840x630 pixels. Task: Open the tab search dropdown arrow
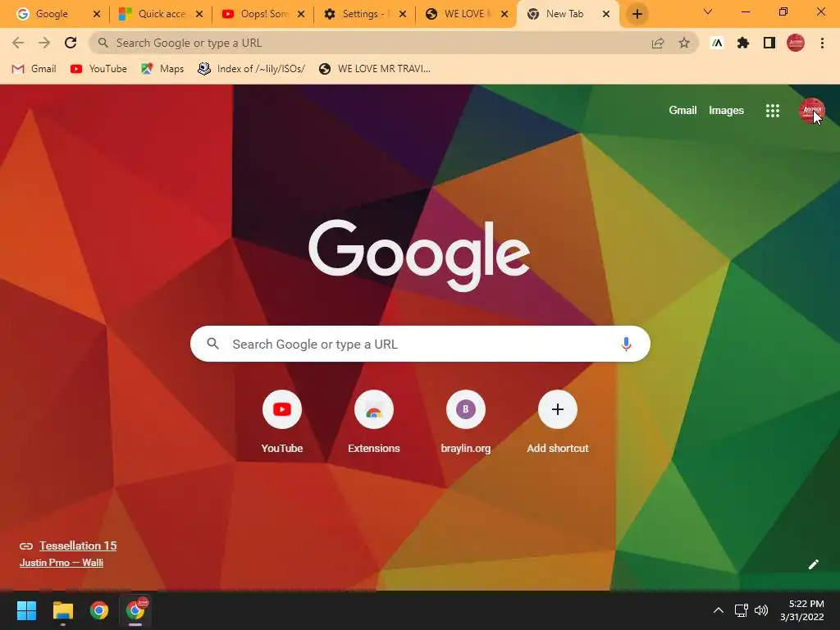click(x=708, y=11)
